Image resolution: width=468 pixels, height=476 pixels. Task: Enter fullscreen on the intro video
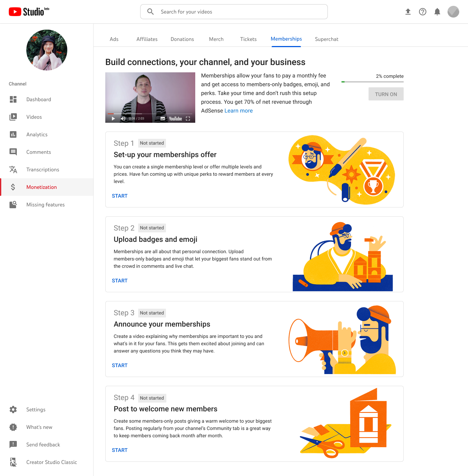pyautogui.click(x=188, y=119)
